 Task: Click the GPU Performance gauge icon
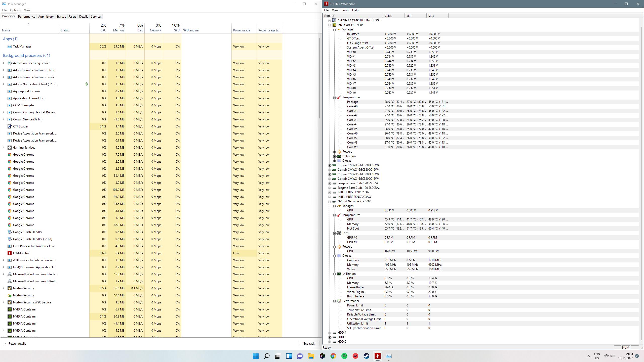tap(339, 301)
